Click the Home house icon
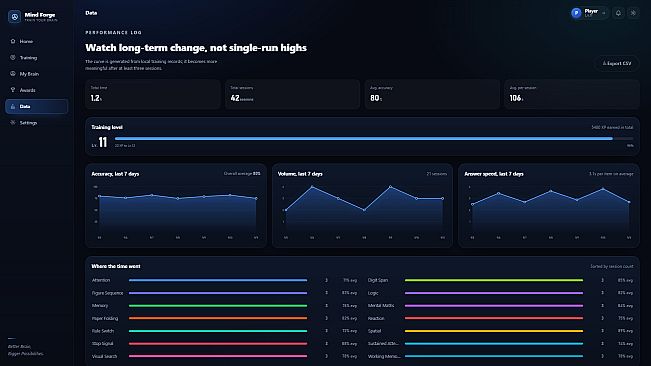Image resolution: width=651 pixels, height=366 pixels. coord(13,41)
